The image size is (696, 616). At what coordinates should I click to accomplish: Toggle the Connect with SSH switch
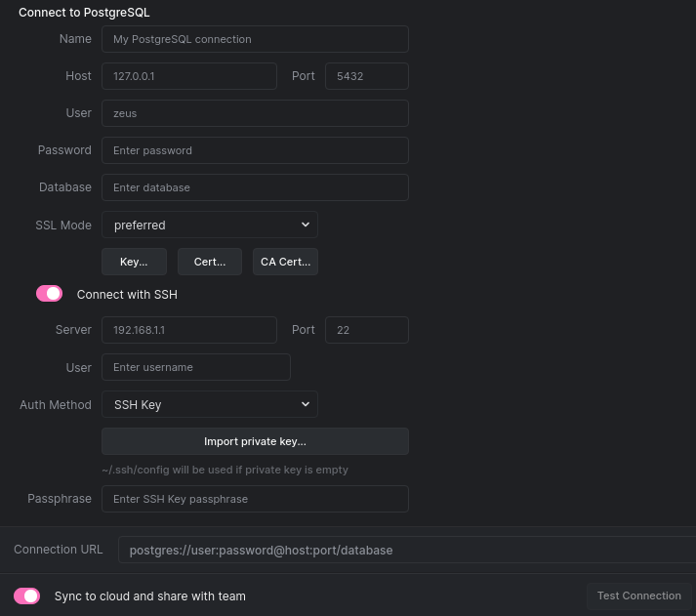[x=49, y=294]
